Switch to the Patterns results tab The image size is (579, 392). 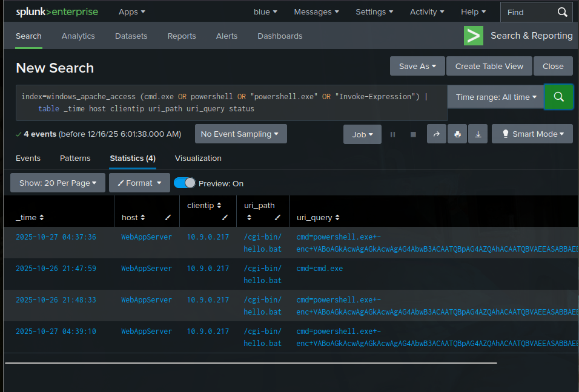75,158
